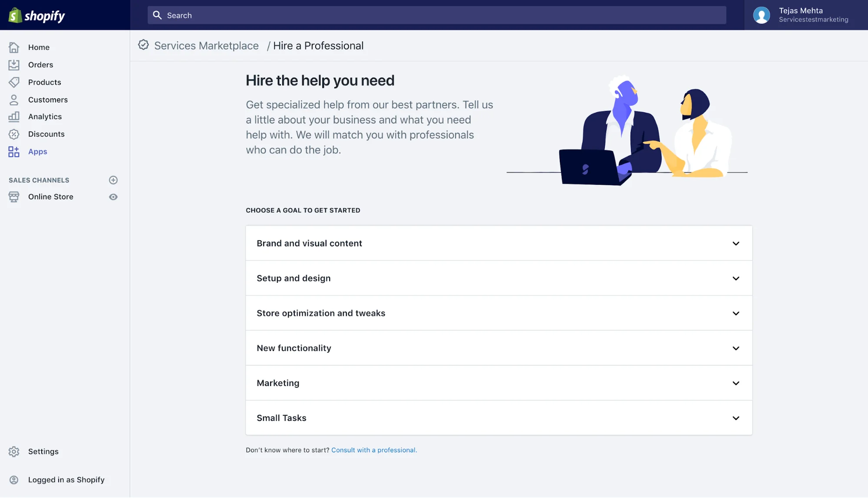Expand the Store optimization and tweaks section
This screenshot has height=498, width=868.
pos(499,313)
